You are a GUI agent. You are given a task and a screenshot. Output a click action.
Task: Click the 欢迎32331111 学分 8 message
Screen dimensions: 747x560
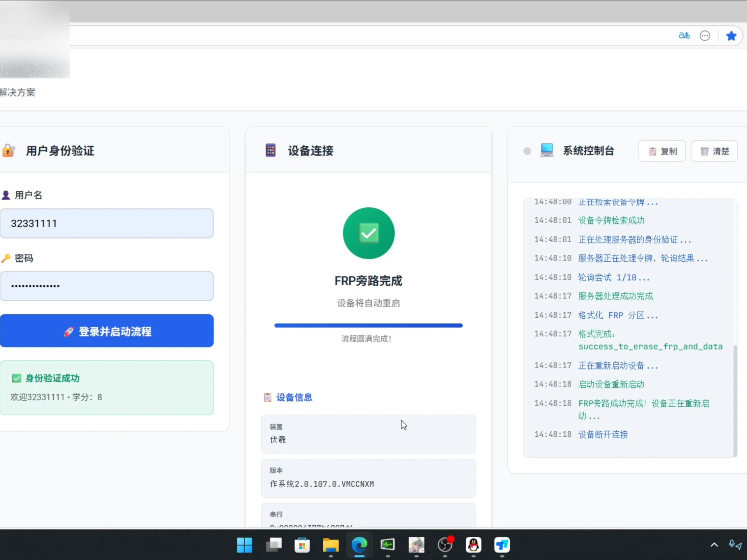coord(56,397)
